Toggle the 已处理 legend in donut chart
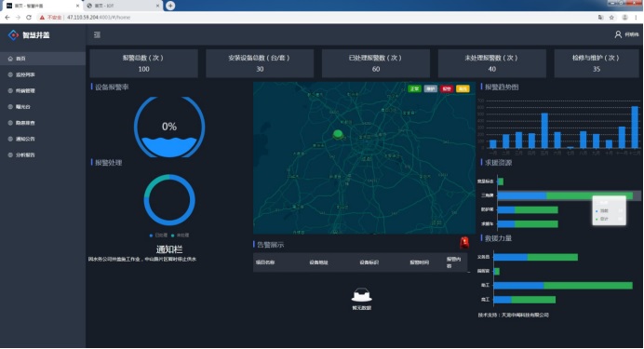Screen dimensions: 644x349 point(158,235)
